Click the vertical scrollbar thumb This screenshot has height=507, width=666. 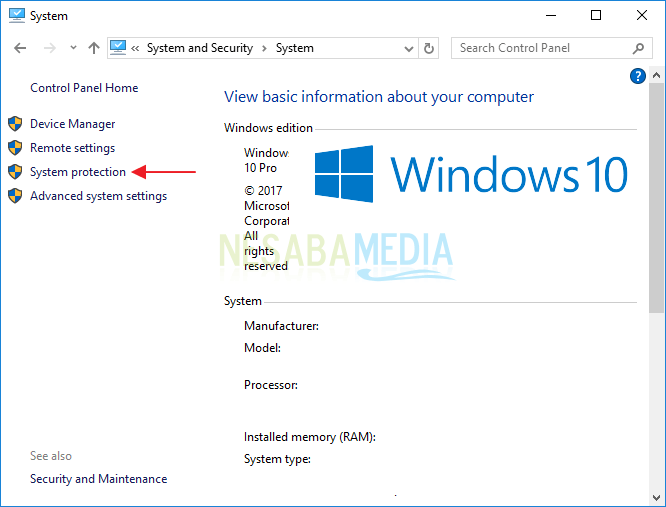point(656,198)
